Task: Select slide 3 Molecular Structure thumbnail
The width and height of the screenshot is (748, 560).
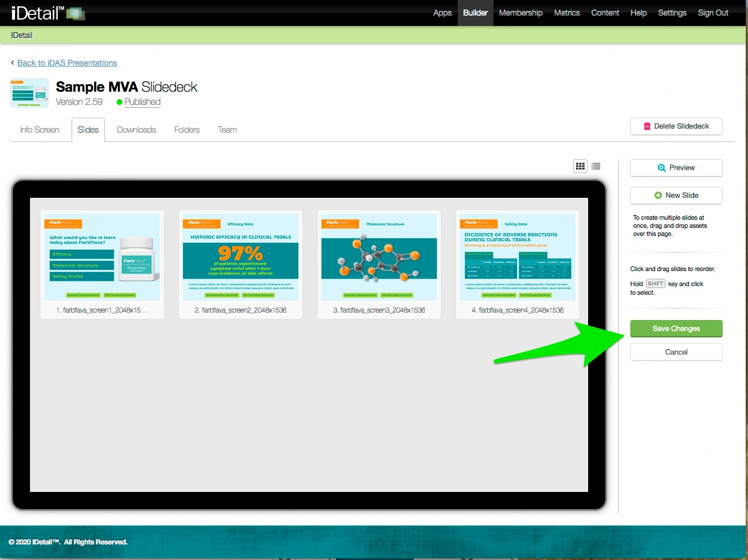Action: click(379, 257)
